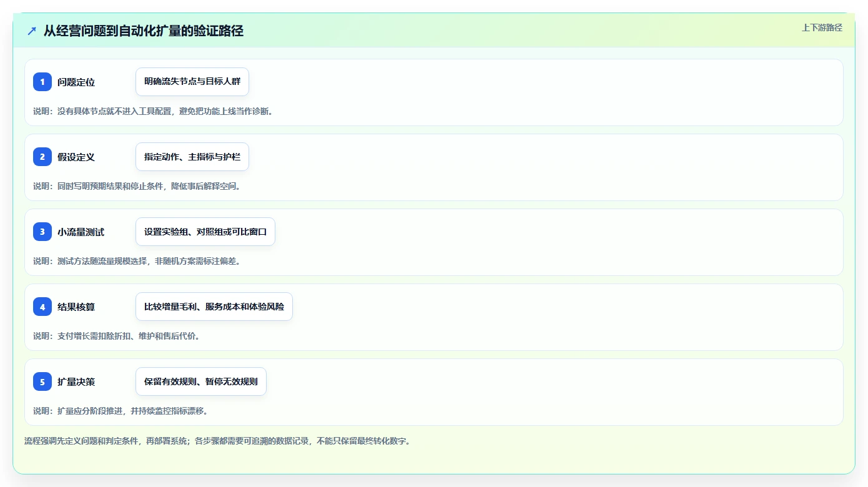The width and height of the screenshot is (868, 487).
Task: Click the 上下游路径 label
Action: (x=822, y=27)
